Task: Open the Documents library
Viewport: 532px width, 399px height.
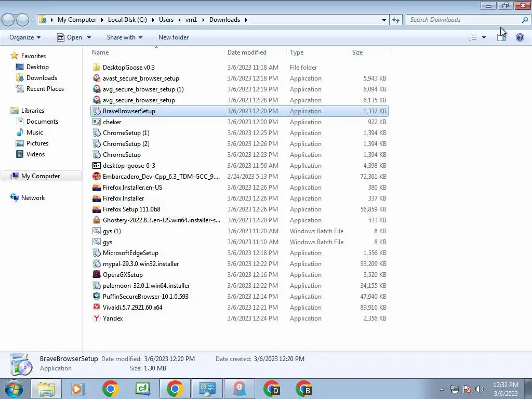Action: point(42,122)
